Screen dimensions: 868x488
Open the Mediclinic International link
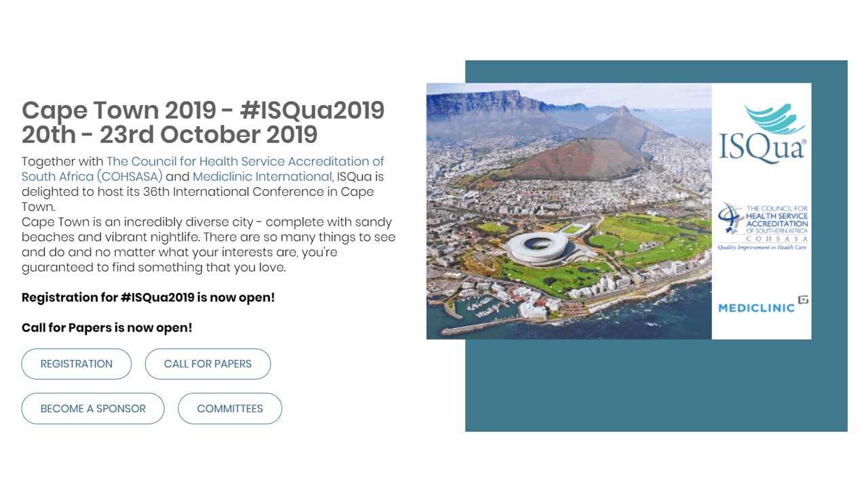click(262, 177)
